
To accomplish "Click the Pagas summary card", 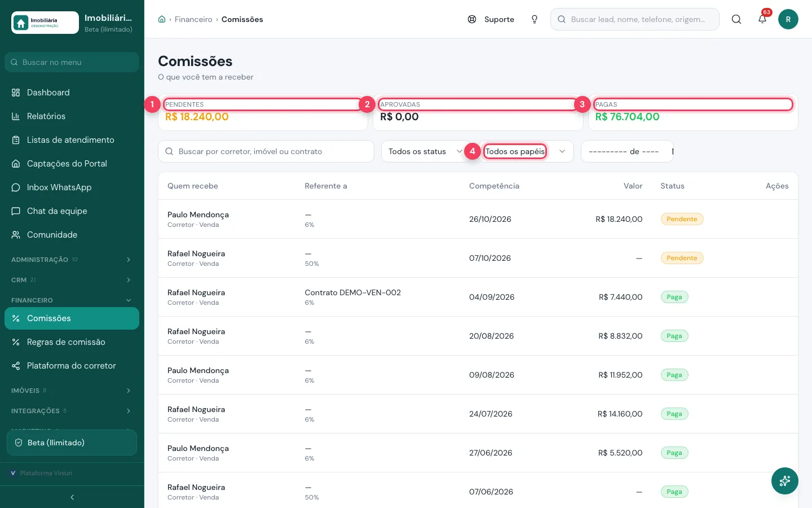I will click(x=693, y=112).
